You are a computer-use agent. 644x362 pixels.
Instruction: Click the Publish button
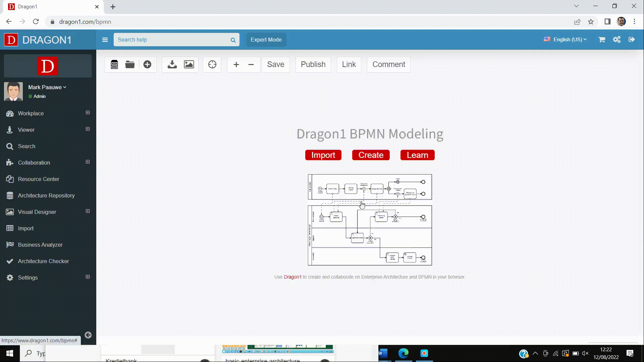313,64
